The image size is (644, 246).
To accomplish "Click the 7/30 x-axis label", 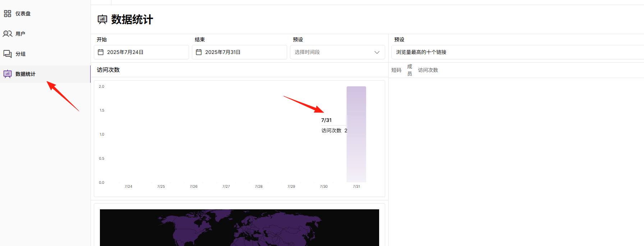I will tap(324, 187).
